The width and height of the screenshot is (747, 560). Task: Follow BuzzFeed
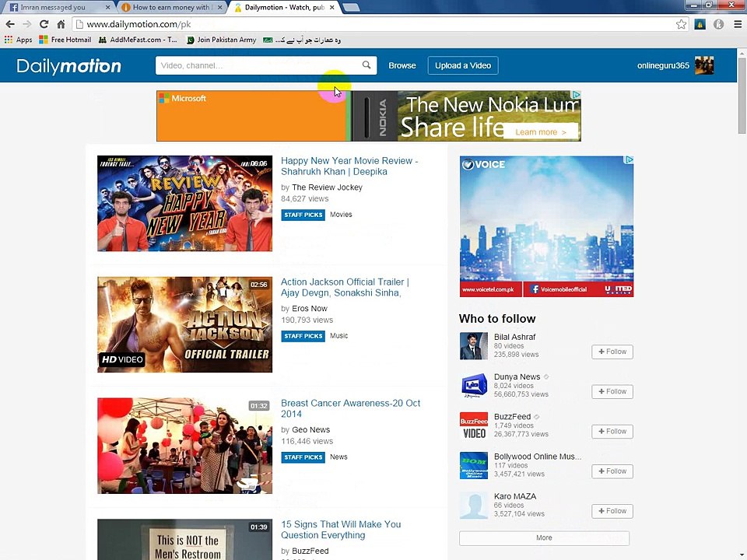[612, 432]
